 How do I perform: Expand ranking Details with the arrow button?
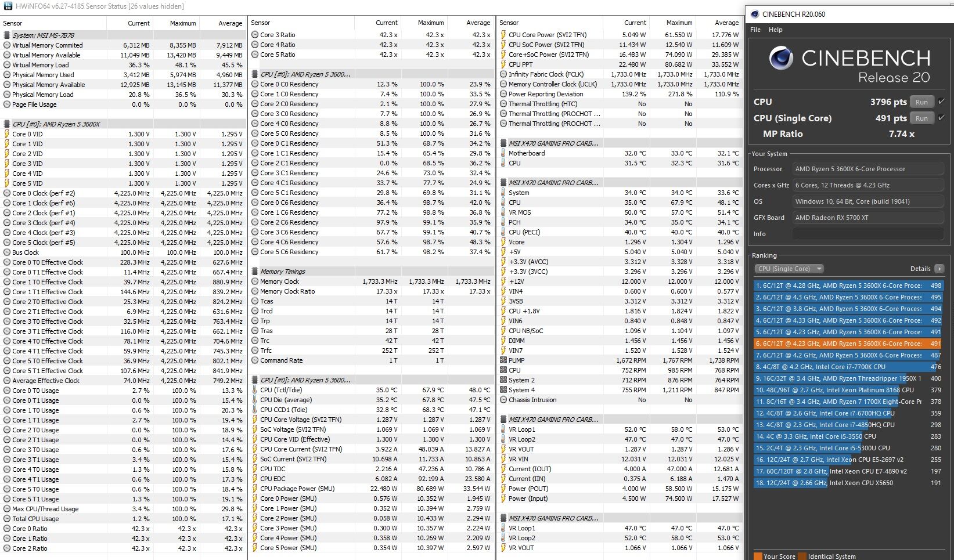pos(939,269)
